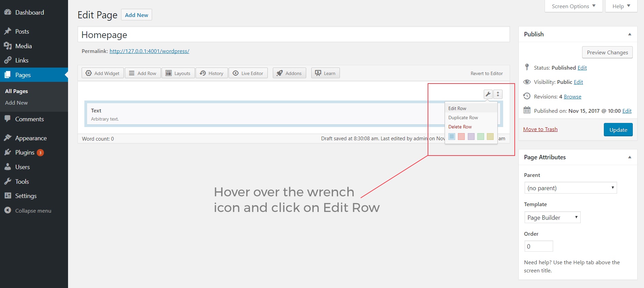Click the Order number input field
Viewport: 644px width, 288px height.
pos(539,246)
